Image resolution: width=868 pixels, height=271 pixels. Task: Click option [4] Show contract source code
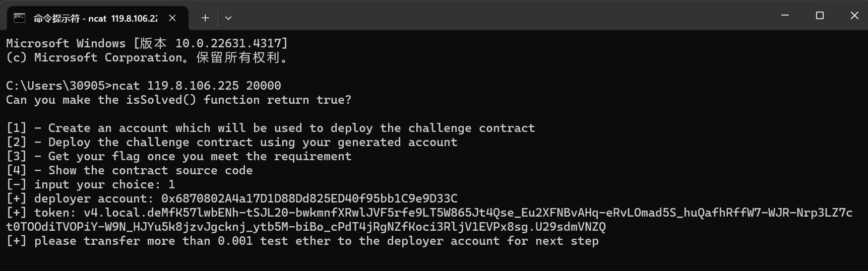130,170
